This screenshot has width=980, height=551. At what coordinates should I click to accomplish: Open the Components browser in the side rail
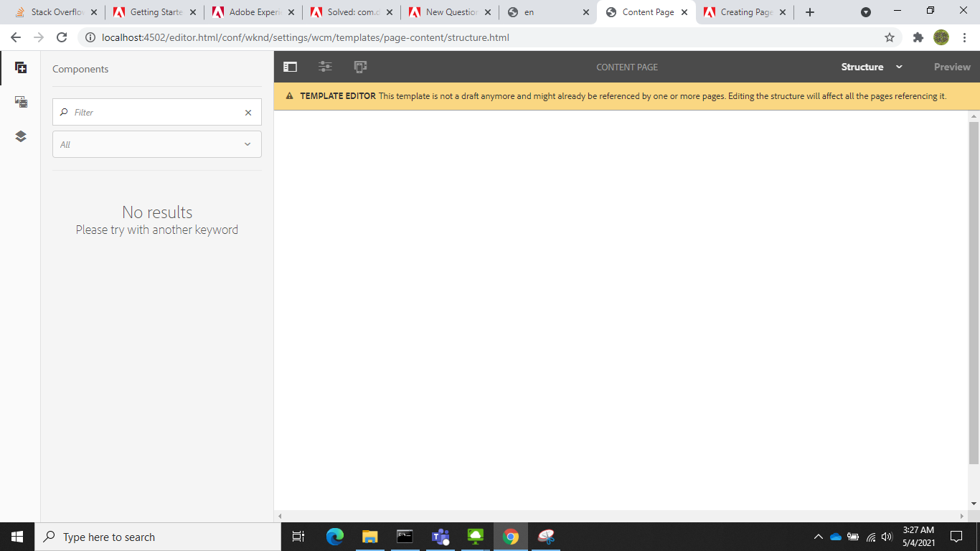(21, 67)
